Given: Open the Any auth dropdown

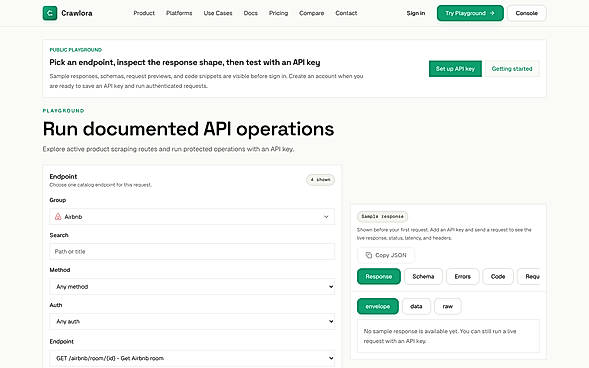Looking at the screenshot, I should pyautogui.click(x=192, y=321).
